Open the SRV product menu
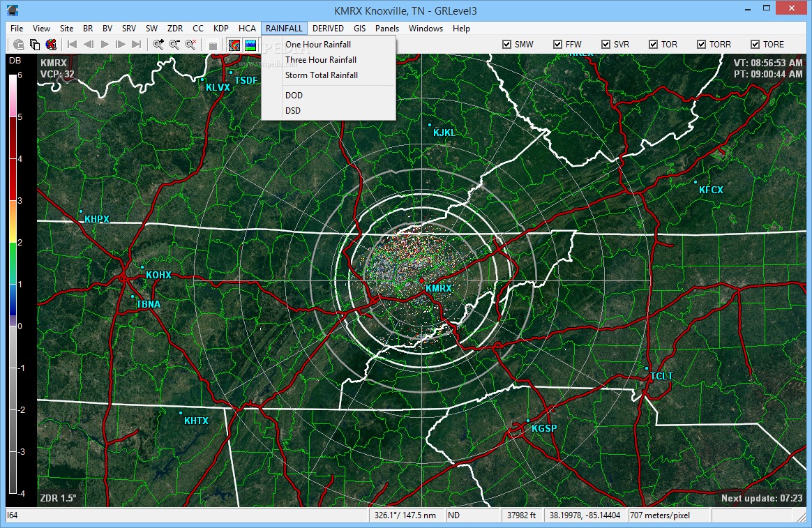Viewport: 812px width, 528px height. coord(129,29)
